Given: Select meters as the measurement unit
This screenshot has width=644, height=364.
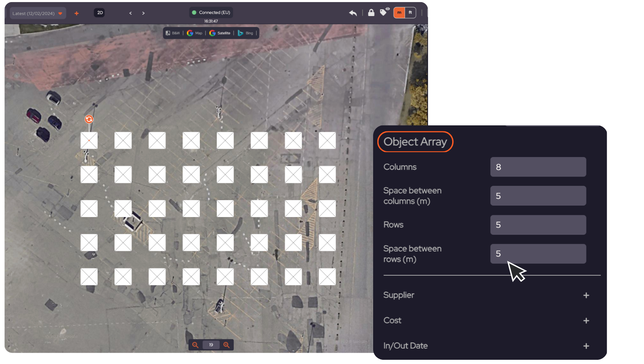Looking at the screenshot, I should click(x=399, y=13).
